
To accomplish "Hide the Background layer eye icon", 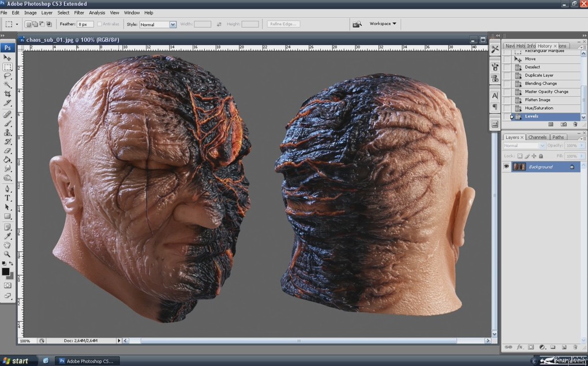I will (x=507, y=167).
